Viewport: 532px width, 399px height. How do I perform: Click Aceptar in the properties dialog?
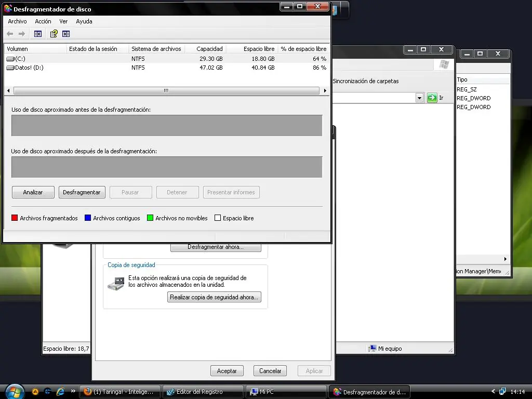pos(227,371)
